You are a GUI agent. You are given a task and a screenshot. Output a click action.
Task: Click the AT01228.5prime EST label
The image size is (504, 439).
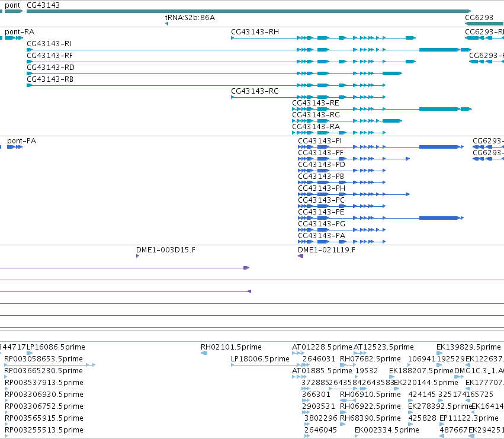click(x=322, y=347)
